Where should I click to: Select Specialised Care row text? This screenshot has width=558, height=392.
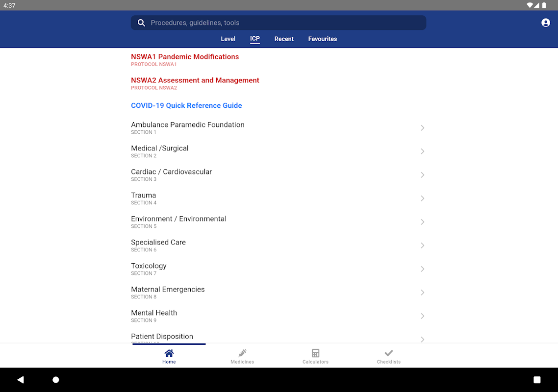[x=158, y=242]
